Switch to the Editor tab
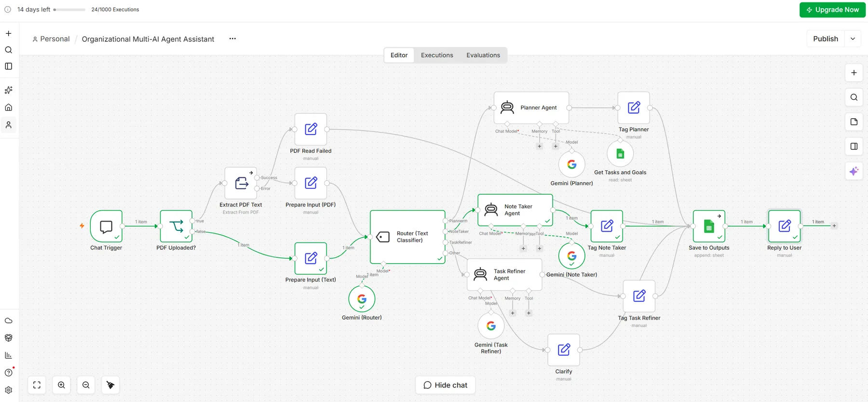 (x=399, y=55)
